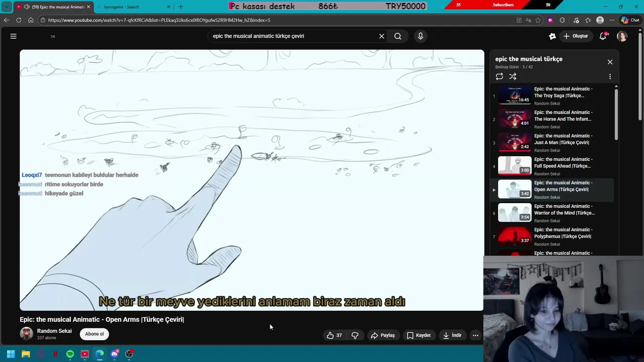Open the account avatar menu

tap(622, 36)
